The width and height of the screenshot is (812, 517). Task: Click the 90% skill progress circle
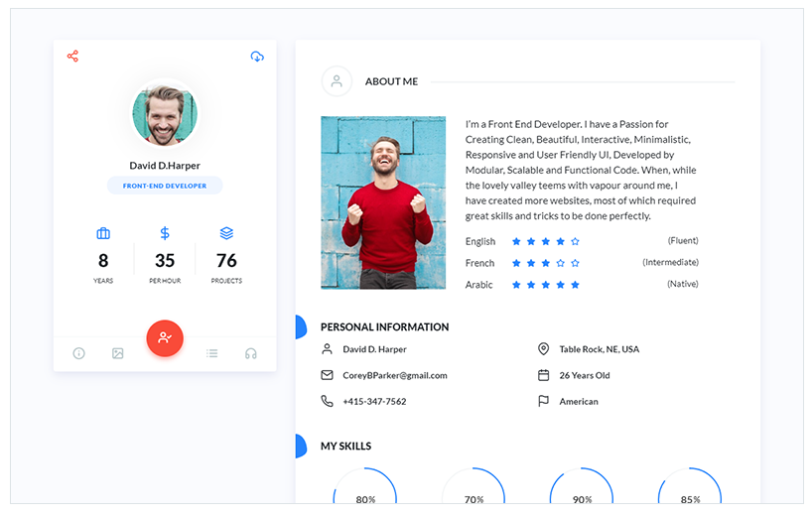click(582, 486)
